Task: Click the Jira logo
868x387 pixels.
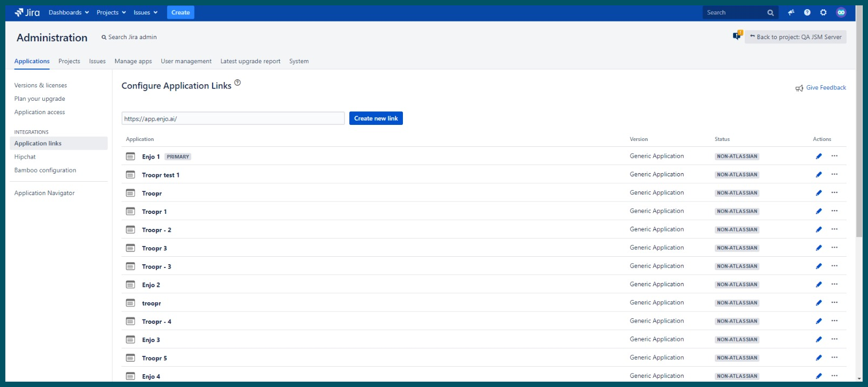Action: [27, 12]
